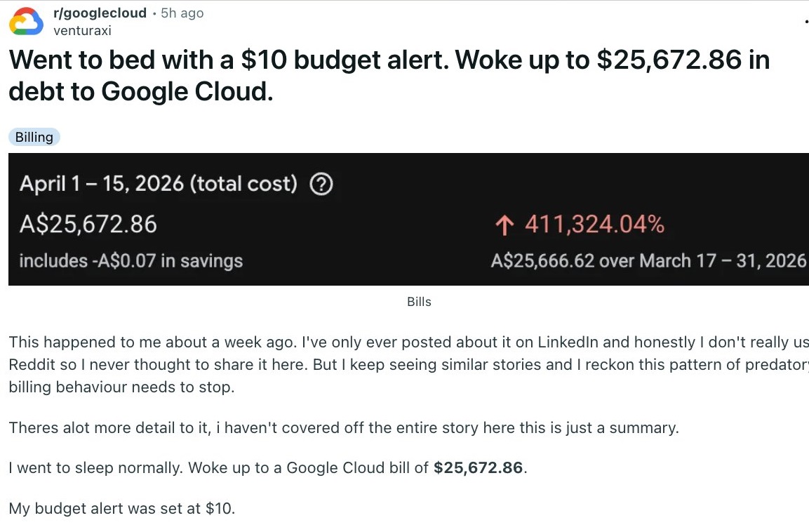Click the post overflow options dot
The height and width of the screenshot is (532, 809).
tap(807, 21)
